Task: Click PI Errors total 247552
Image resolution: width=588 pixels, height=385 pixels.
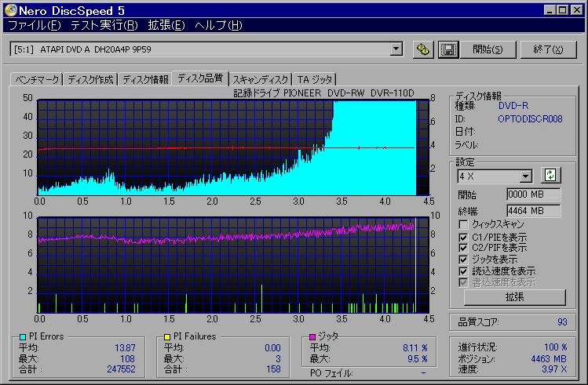Action: [121, 369]
